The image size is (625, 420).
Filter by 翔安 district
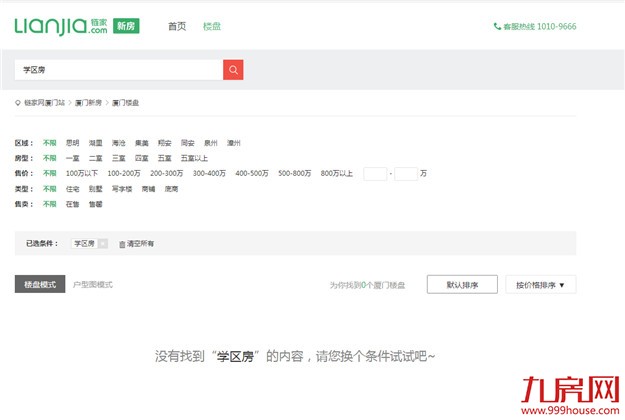165,143
